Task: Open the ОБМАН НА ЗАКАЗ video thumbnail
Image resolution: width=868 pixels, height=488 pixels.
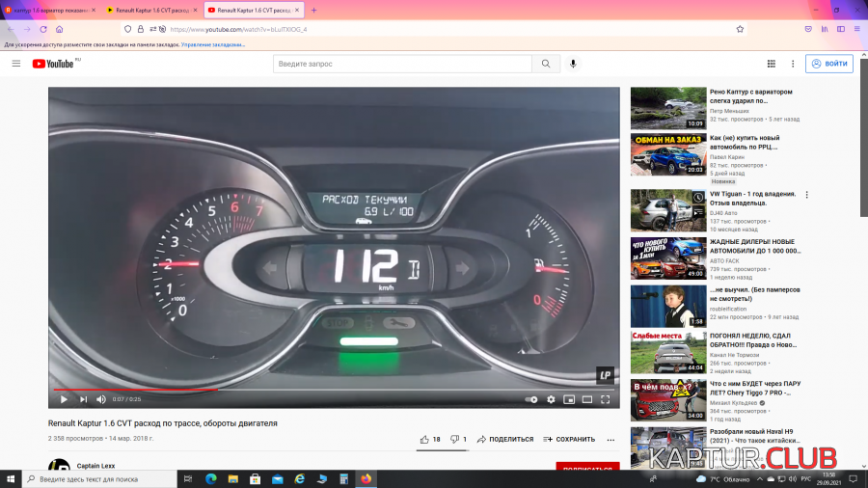Action: pyautogui.click(x=668, y=154)
